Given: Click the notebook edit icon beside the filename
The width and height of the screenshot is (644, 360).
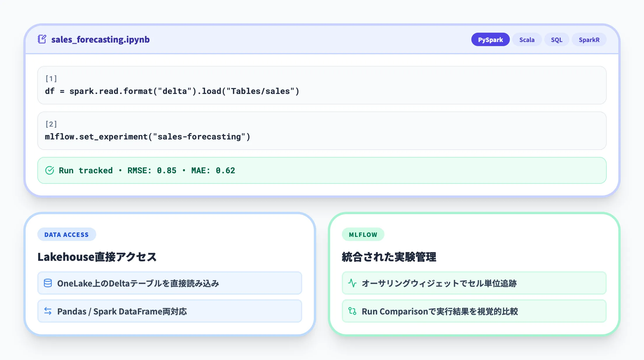Looking at the screenshot, I should [x=42, y=39].
